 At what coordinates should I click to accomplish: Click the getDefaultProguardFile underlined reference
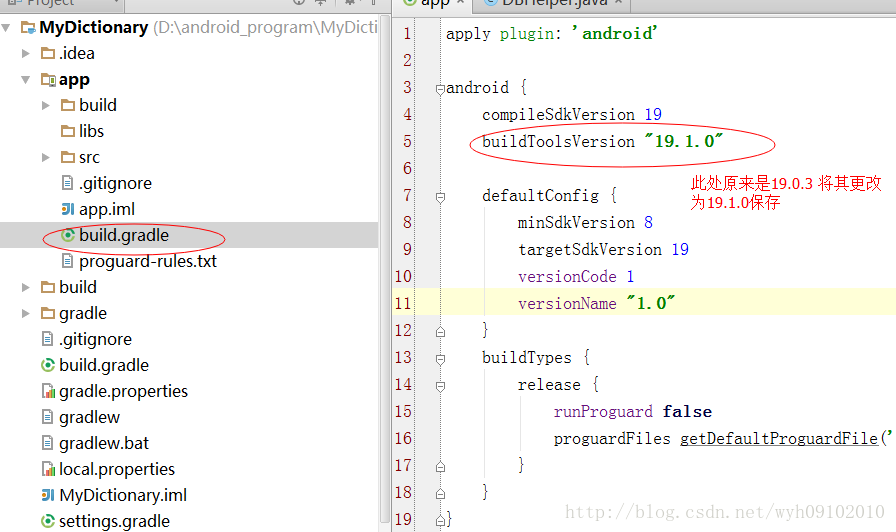779,439
